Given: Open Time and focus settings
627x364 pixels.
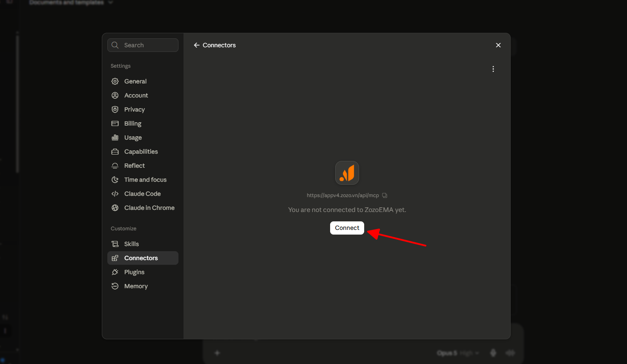Looking at the screenshot, I should 143,180.
